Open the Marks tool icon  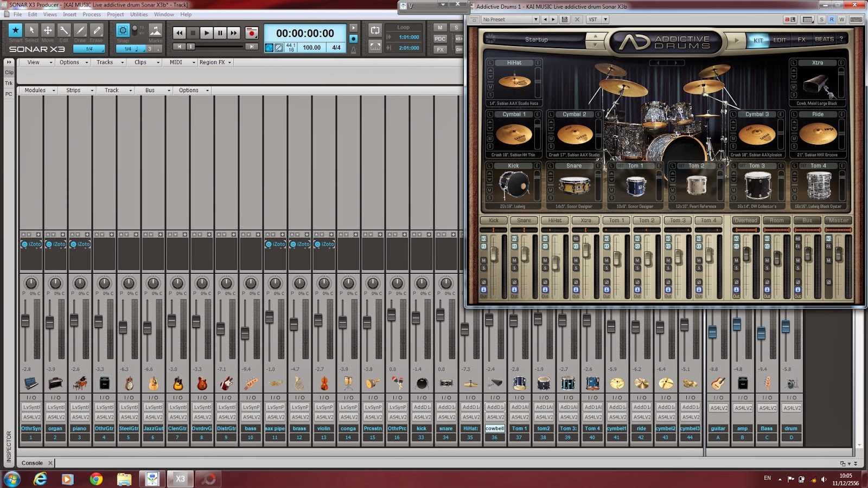pyautogui.click(x=155, y=30)
